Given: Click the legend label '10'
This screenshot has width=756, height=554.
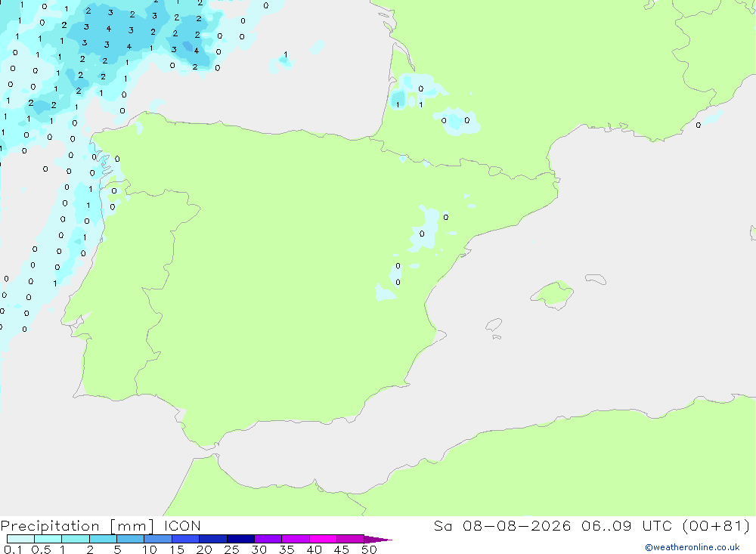Looking at the screenshot, I should (150, 549).
